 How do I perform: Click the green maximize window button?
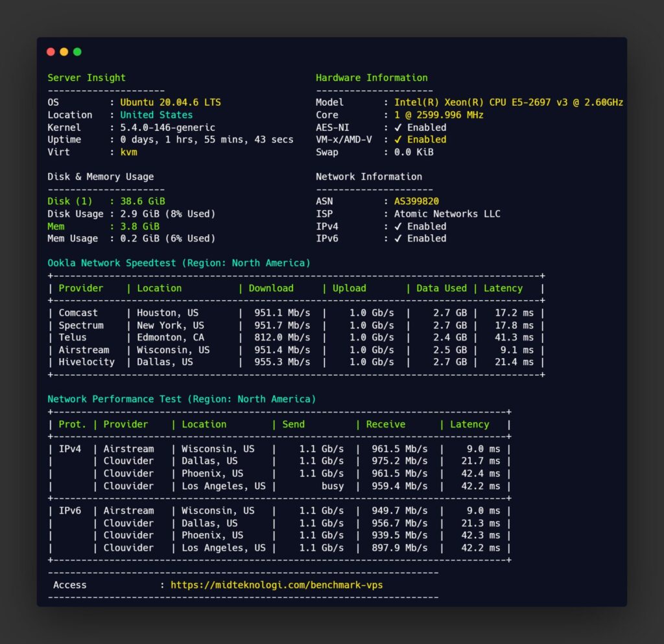77,52
